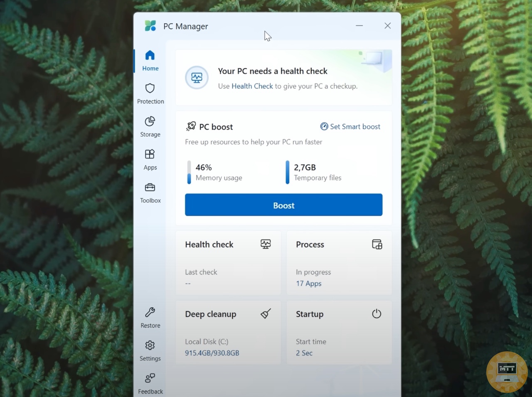Select the Protection label in sidebar
The width and height of the screenshot is (532, 397).
coord(150,101)
